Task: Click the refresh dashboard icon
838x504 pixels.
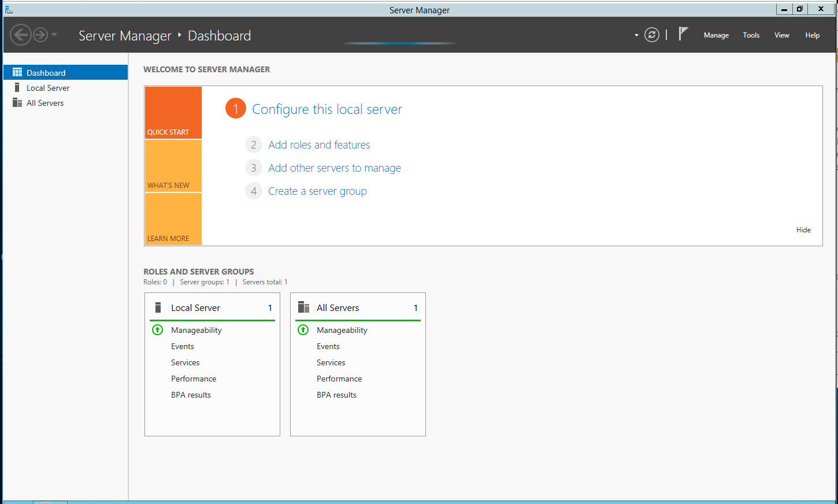Action: (x=651, y=35)
